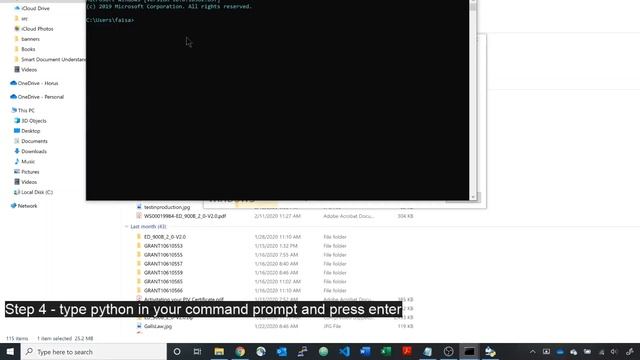Open Music under This PC
Screen dimensions: 640x360
28,161
